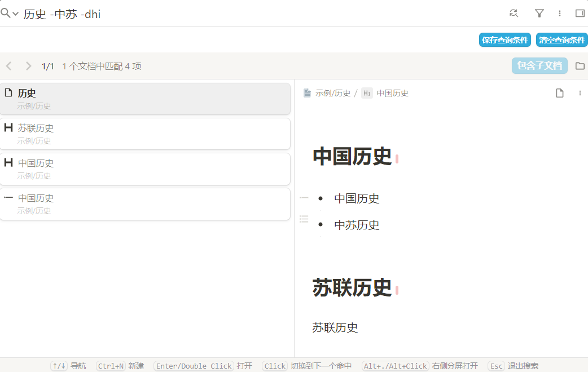Click the 中苏历史 bullet item in preview
Image resolution: width=588 pixels, height=372 pixels.
tap(357, 225)
